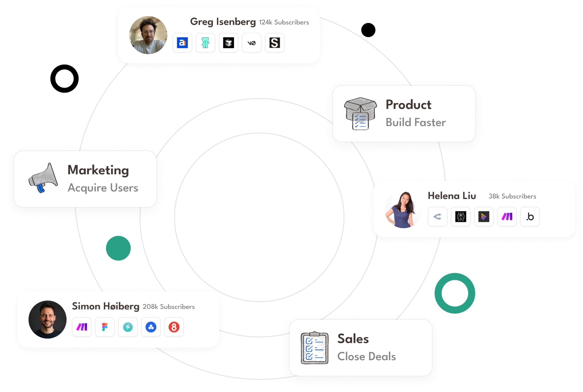Open Greg Isenberg's profile photo
583x392 pixels.
[148, 35]
